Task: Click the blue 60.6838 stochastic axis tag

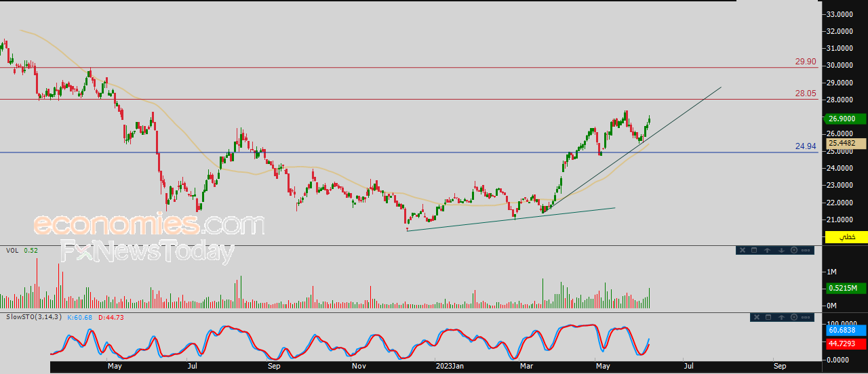Action: pos(846,330)
